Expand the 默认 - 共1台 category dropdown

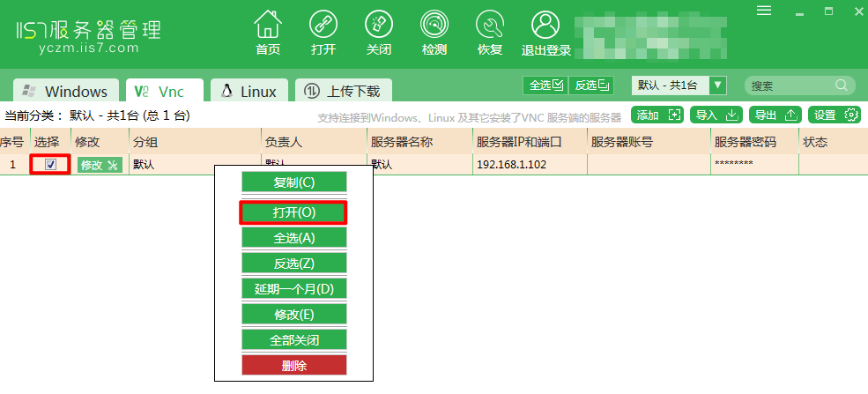tap(718, 85)
